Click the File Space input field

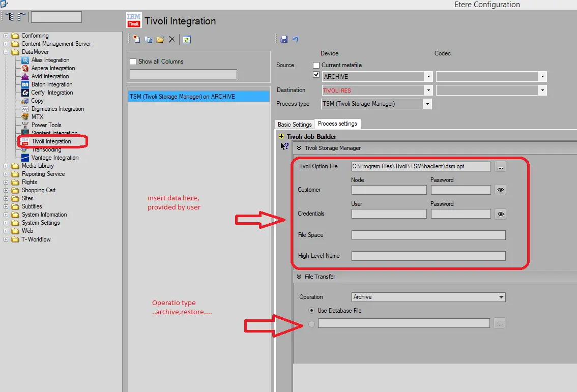pos(428,235)
